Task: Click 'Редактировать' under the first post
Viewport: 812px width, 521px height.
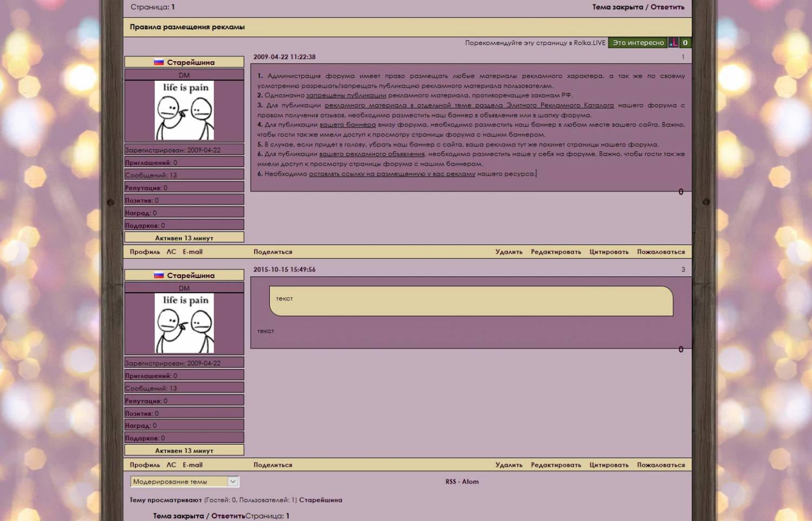Action: tap(556, 252)
